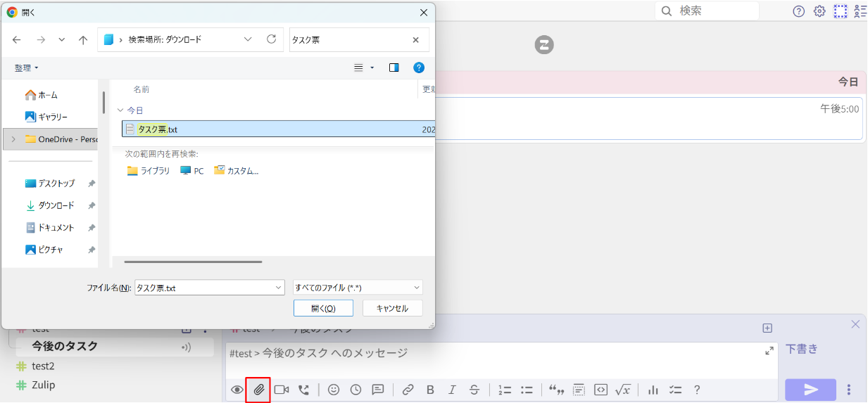Click the paperclip upload file icon
The image size is (868, 403).
click(x=258, y=390)
